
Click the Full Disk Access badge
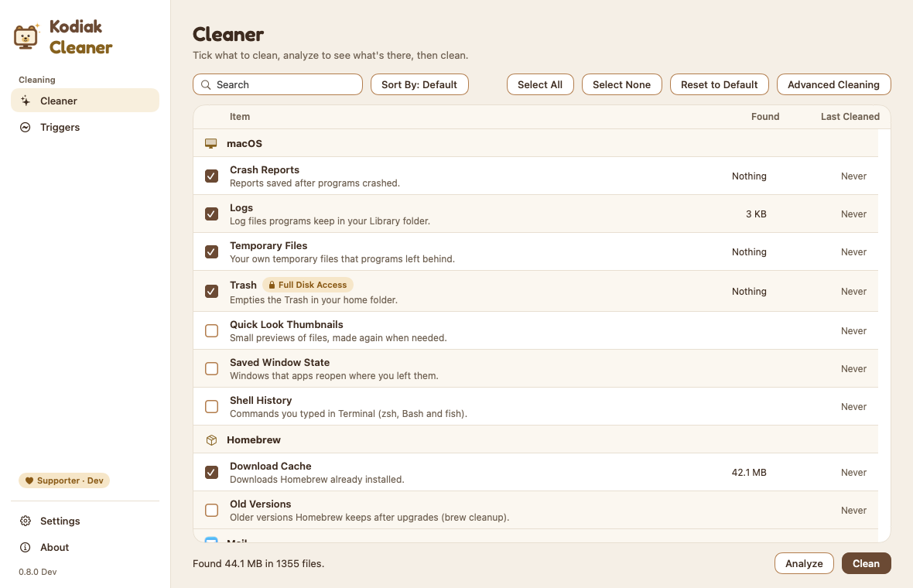(308, 285)
